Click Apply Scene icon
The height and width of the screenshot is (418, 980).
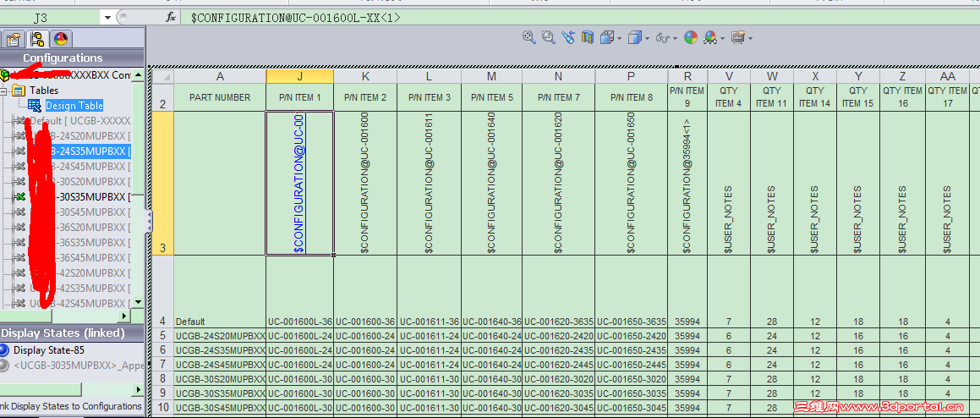coord(710,37)
